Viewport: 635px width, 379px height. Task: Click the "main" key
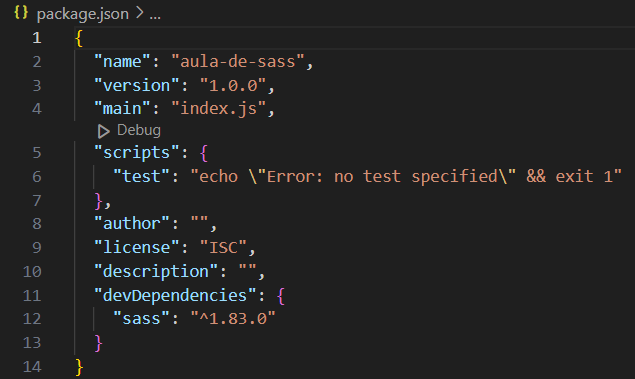pyautogui.click(x=122, y=109)
